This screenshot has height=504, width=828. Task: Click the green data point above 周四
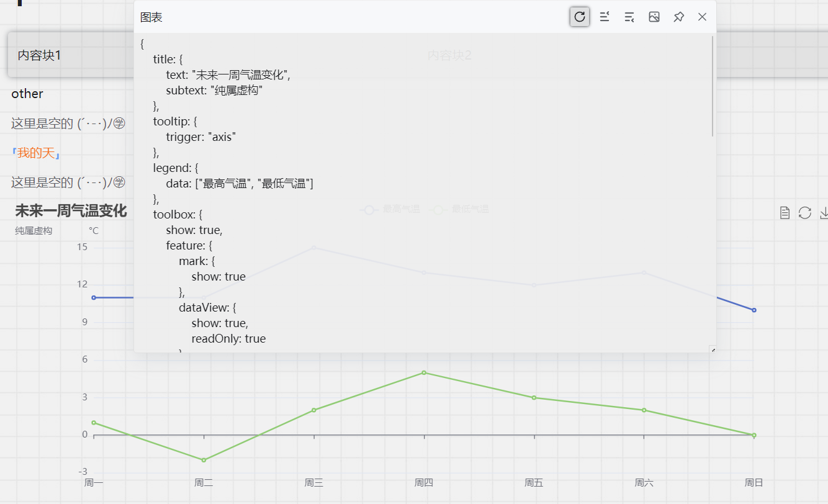(x=424, y=372)
